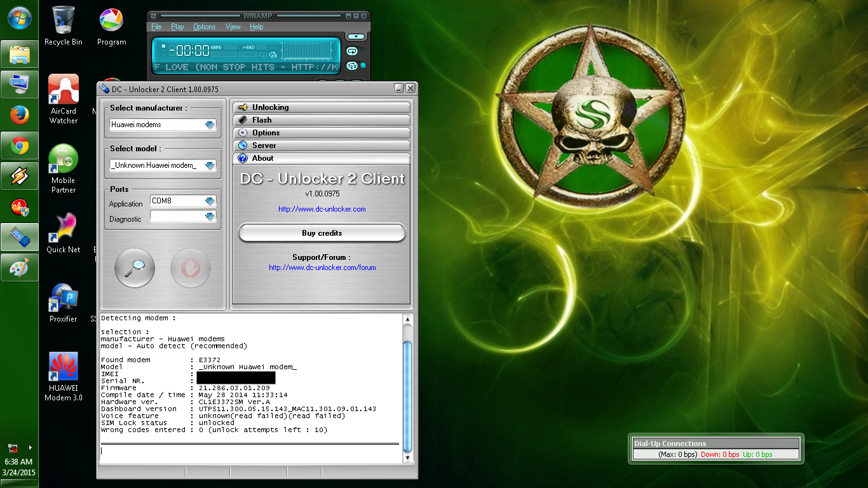Viewport: 868px width, 488px height.
Task: Click the log text input line
Action: pyautogui.click(x=250, y=451)
